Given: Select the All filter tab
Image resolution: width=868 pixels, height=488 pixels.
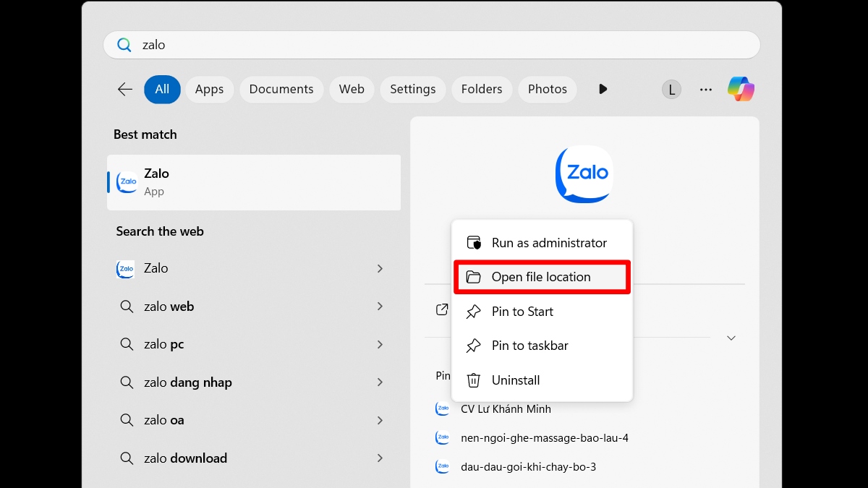Looking at the screenshot, I should (x=162, y=89).
